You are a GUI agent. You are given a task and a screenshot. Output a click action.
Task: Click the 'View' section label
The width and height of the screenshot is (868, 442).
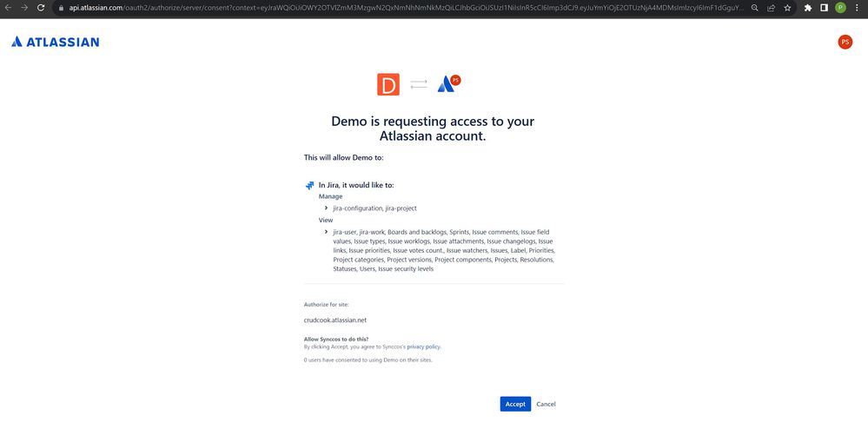coord(326,221)
